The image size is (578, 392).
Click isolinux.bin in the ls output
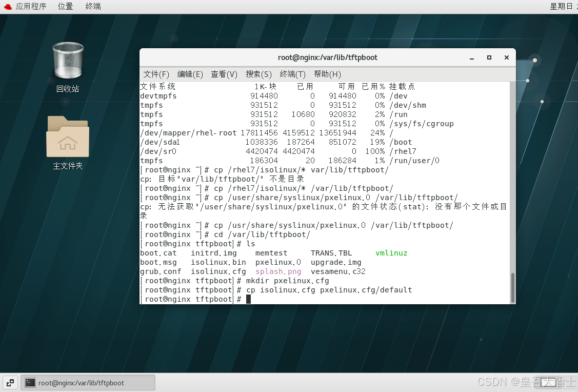218,262
